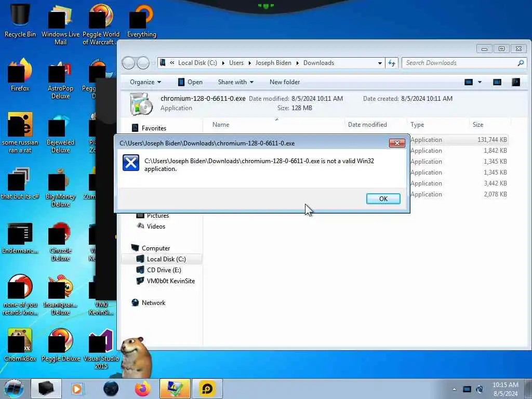The width and height of the screenshot is (532, 399).
Task: Select Network in navigation pane
Action: (153, 303)
